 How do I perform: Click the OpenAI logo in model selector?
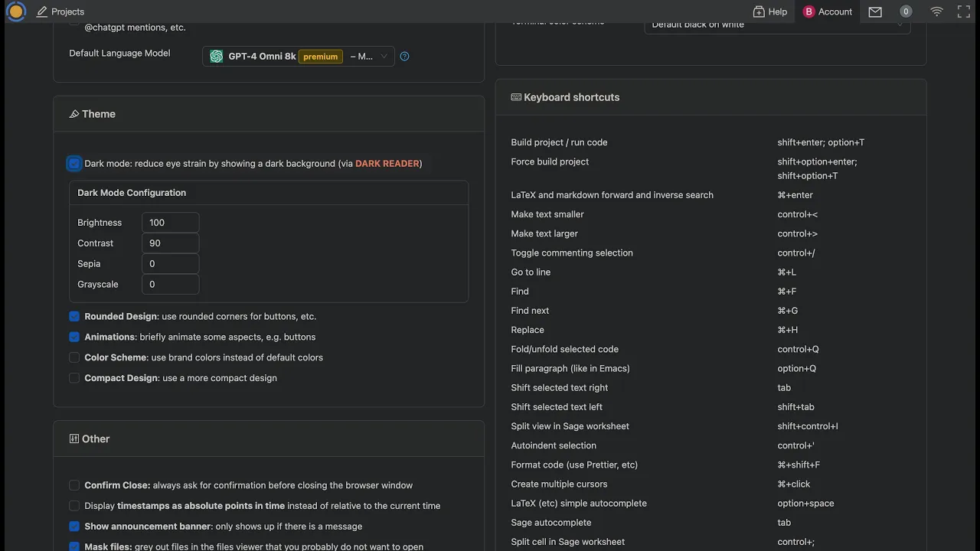(217, 56)
